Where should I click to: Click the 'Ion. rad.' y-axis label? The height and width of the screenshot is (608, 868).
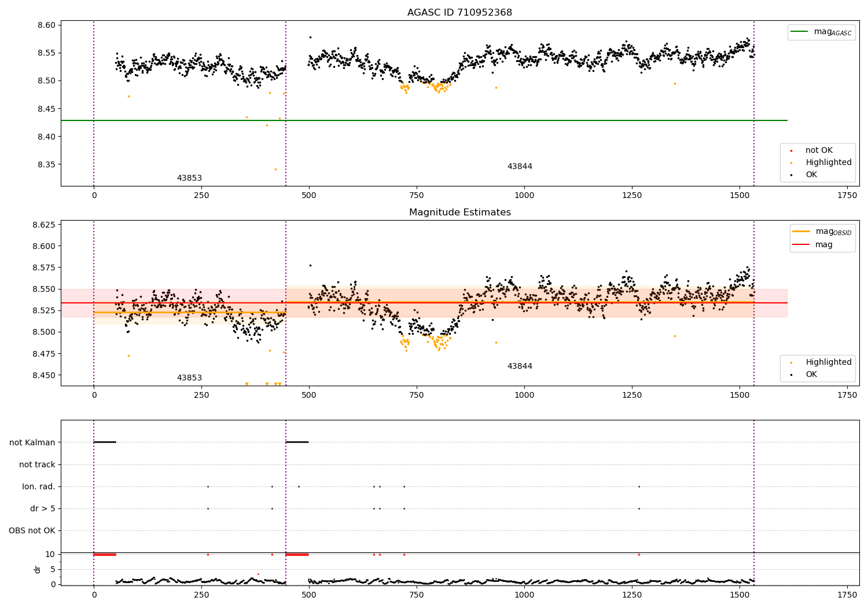[x=39, y=487]
